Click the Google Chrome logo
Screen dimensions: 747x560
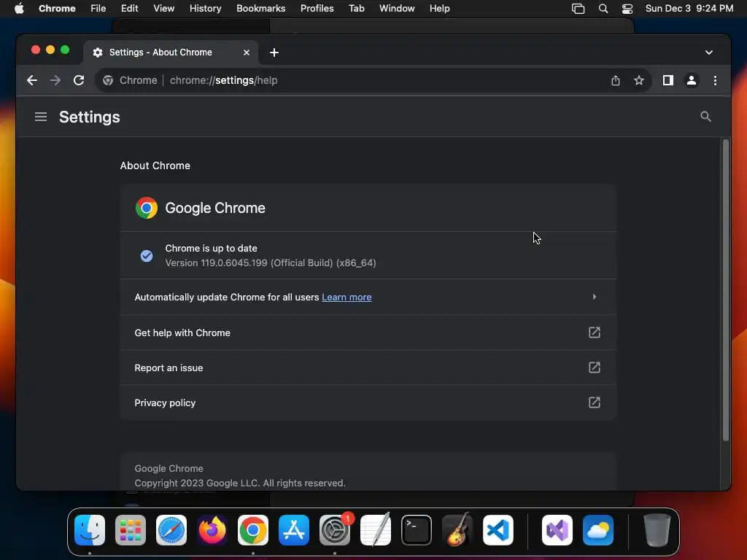click(146, 208)
